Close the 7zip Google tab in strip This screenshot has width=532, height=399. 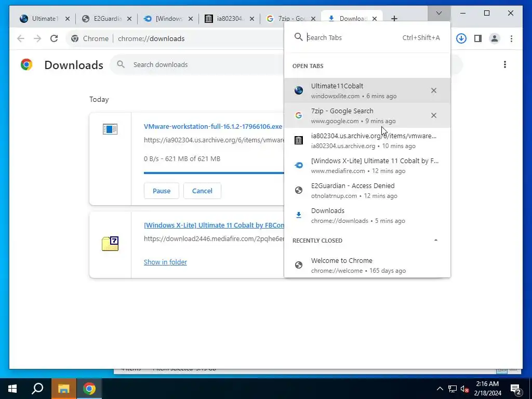[x=313, y=19]
